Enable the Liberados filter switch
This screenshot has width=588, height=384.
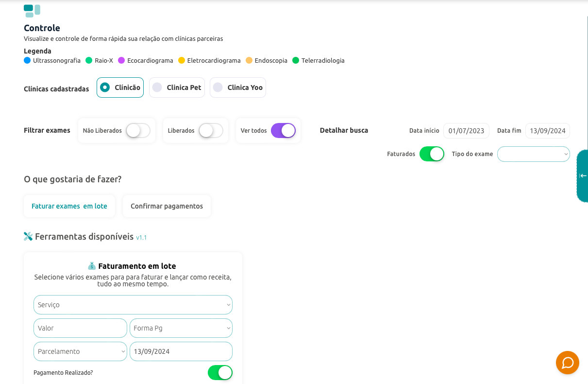[x=211, y=131]
